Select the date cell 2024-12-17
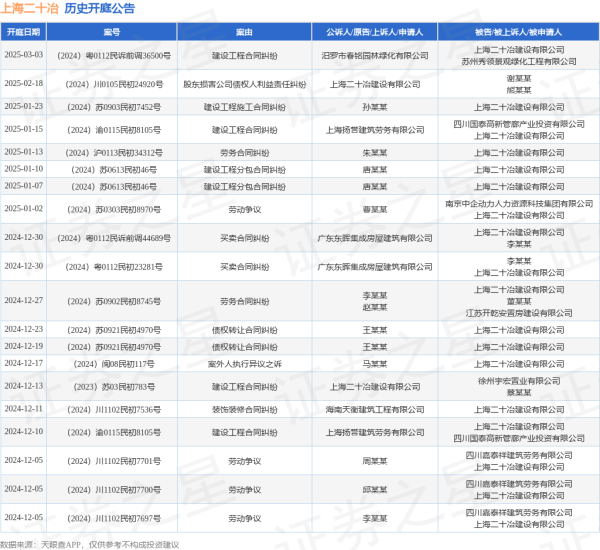The width and height of the screenshot is (600, 550). pyautogui.click(x=23, y=363)
